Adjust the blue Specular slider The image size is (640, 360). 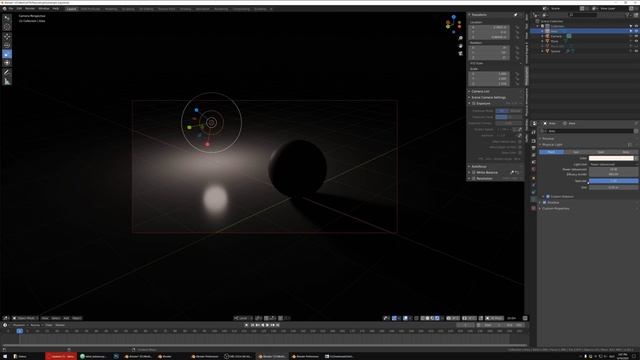coord(613,181)
